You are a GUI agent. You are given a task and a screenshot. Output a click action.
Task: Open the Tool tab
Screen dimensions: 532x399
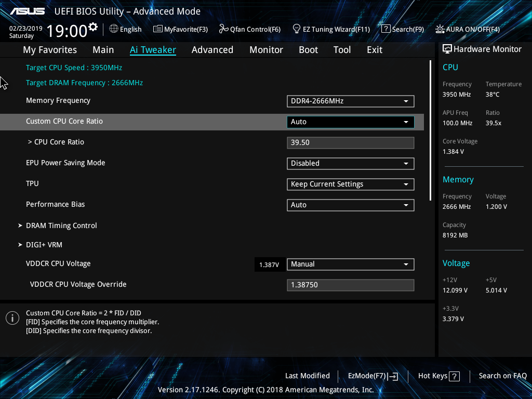[342, 50]
